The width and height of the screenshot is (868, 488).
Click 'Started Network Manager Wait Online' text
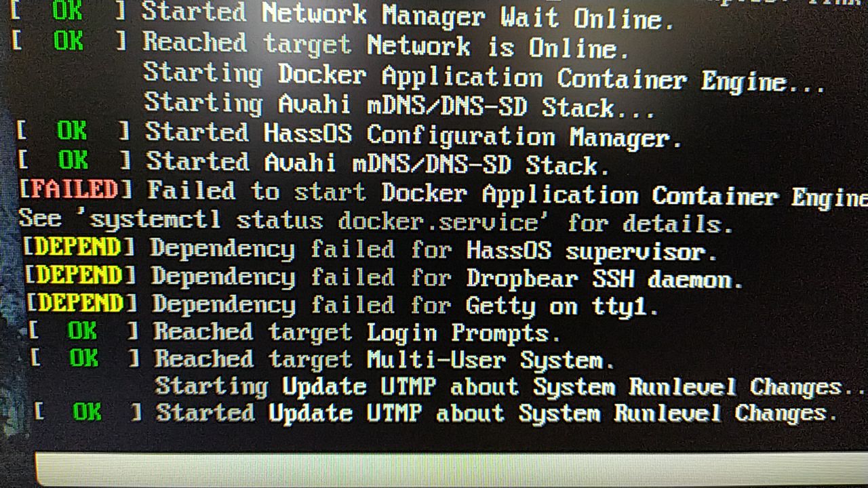[408, 15]
